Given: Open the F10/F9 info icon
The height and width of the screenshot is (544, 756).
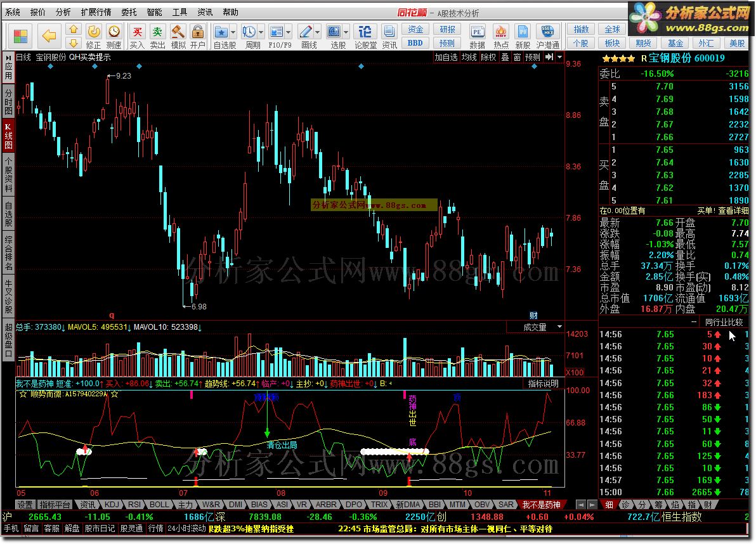Looking at the screenshot, I should click(277, 32).
